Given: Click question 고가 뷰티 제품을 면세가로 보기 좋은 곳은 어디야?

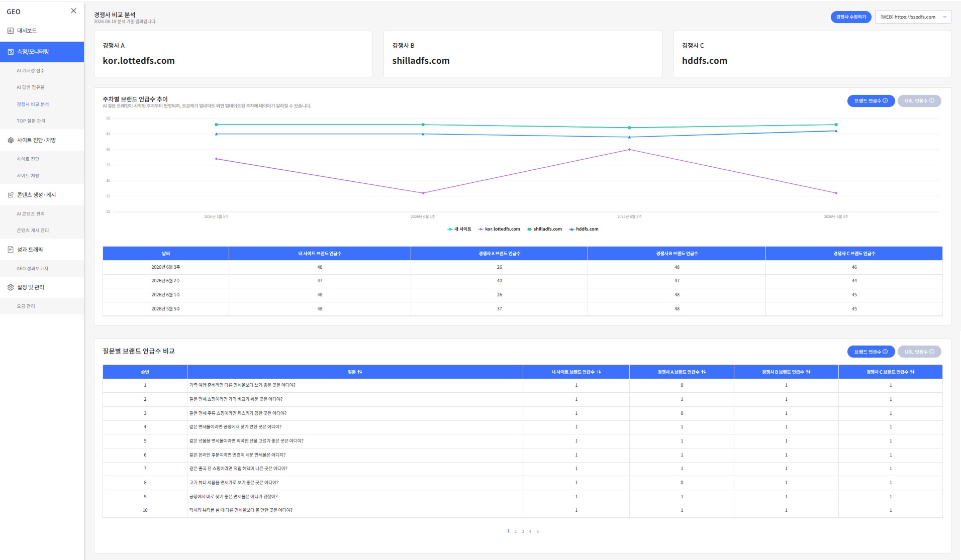Looking at the screenshot, I should (234, 483).
